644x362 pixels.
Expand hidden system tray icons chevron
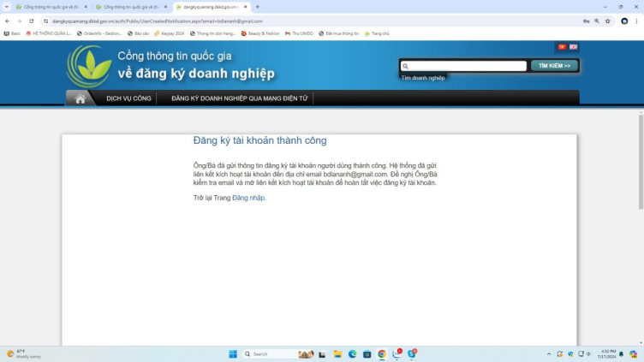(549, 353)
